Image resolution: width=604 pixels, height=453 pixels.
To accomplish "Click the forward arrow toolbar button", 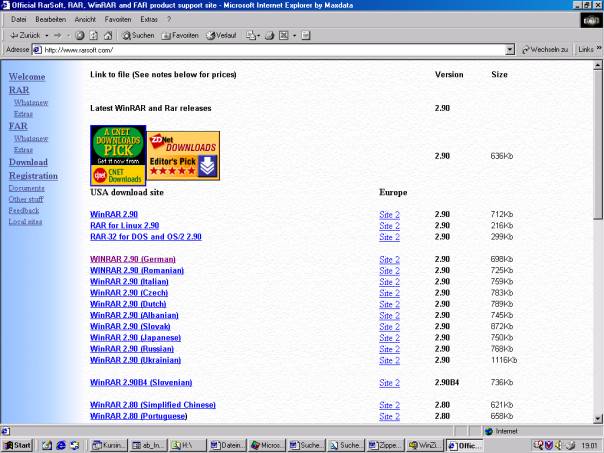I will 57,35.
